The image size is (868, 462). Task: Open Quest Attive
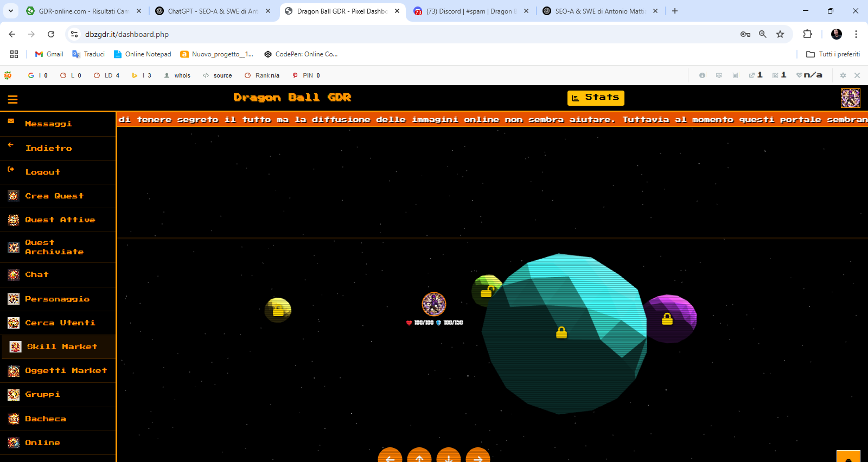click(x=58, y=220)
